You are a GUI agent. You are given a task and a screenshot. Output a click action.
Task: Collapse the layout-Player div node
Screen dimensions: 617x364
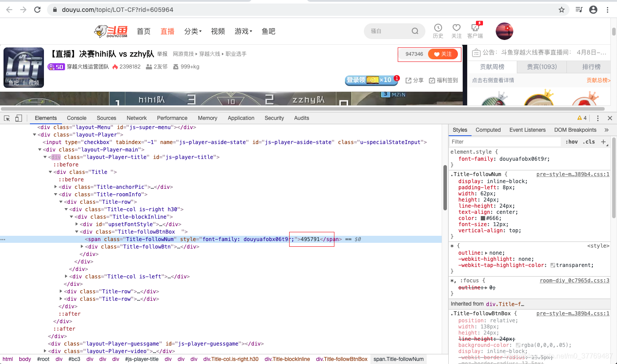pyautogui.click(x=35, y=135)
